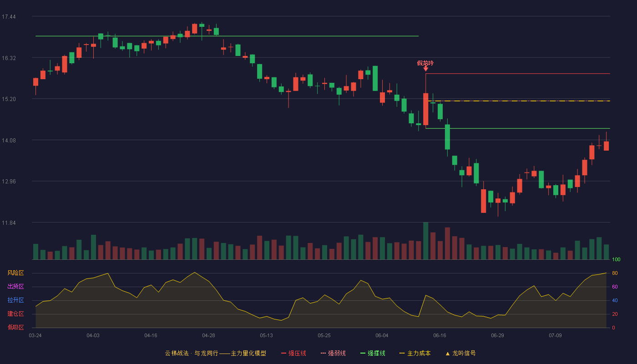Click the triangle icon beside 龙吟信号
This screenshot has height=364, width=637.
pyautogui.click(x=447, y=354)
